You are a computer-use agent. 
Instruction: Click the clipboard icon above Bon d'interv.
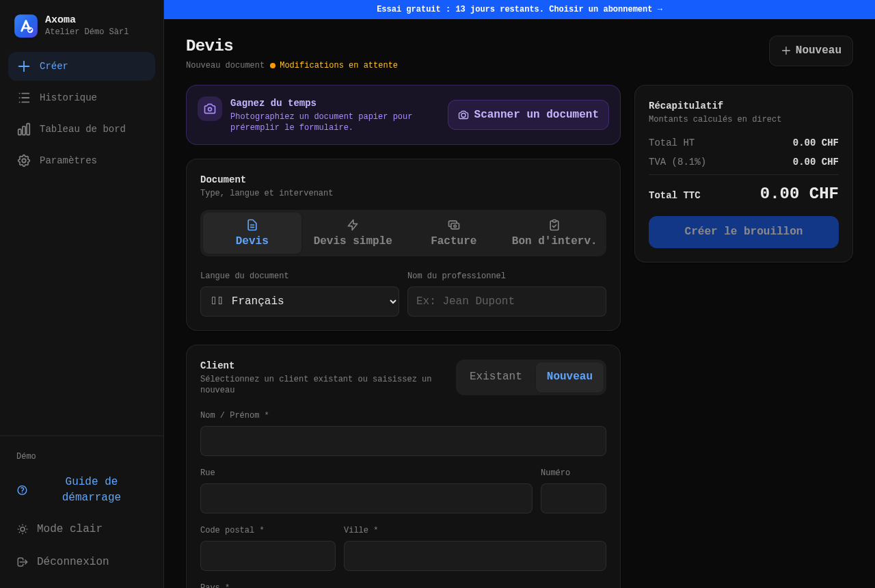pyautogui.click(x=554, y=225)
